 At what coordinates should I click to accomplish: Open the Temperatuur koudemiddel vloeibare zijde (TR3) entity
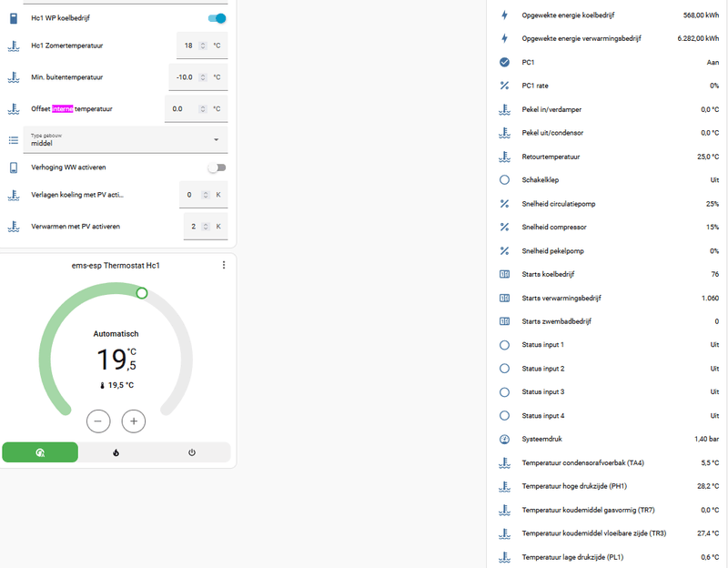click(x=609, y=533)
